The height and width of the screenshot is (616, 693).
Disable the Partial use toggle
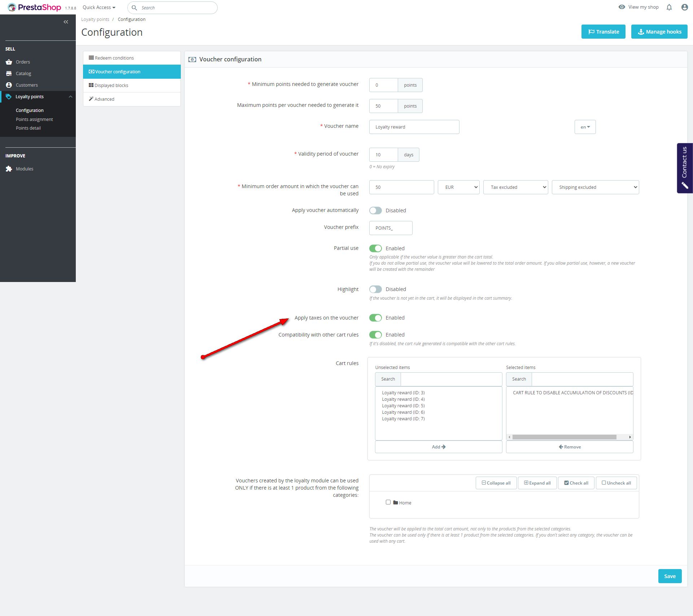[x=375, y=248]
